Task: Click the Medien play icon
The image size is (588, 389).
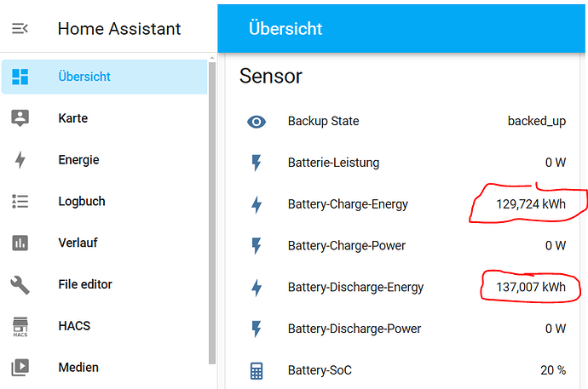Action: click(20, 368)
